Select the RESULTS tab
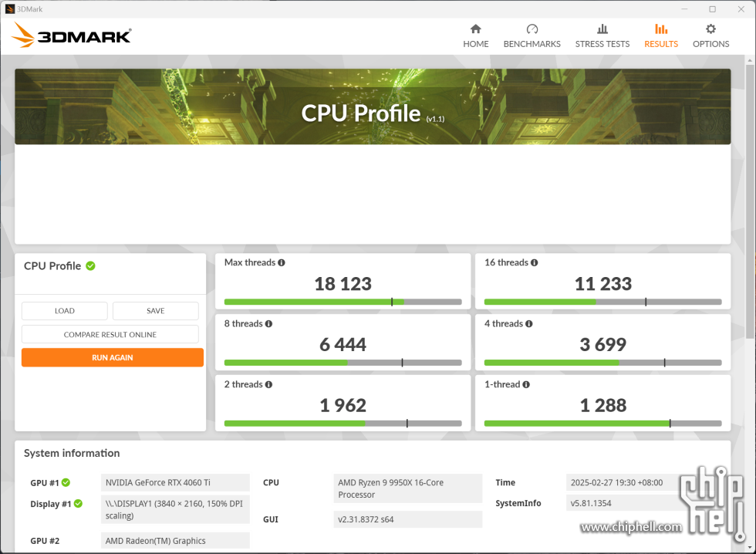Image resolution: width=756 pixels, height=554 pixels. click(x=661, y=36)
